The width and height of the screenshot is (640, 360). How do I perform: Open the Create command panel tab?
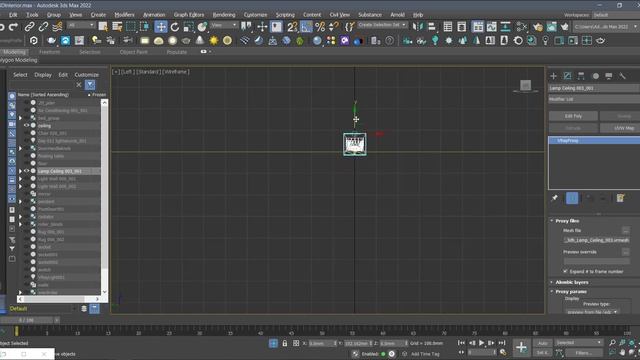point(553,76)
